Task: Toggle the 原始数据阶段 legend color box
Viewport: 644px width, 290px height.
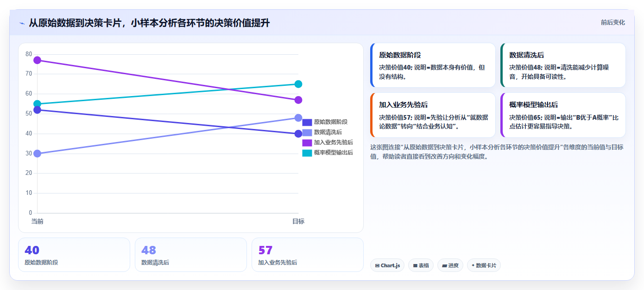Action: click(307, 122)
